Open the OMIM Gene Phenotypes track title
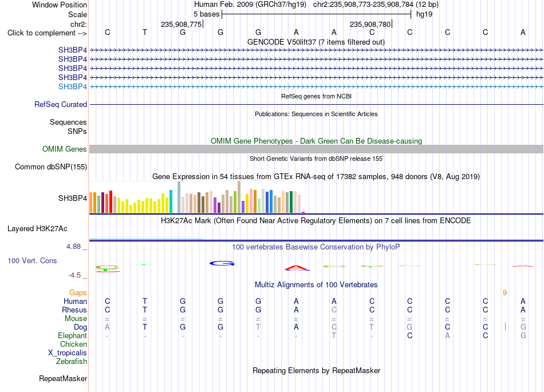 pos(316,141)
